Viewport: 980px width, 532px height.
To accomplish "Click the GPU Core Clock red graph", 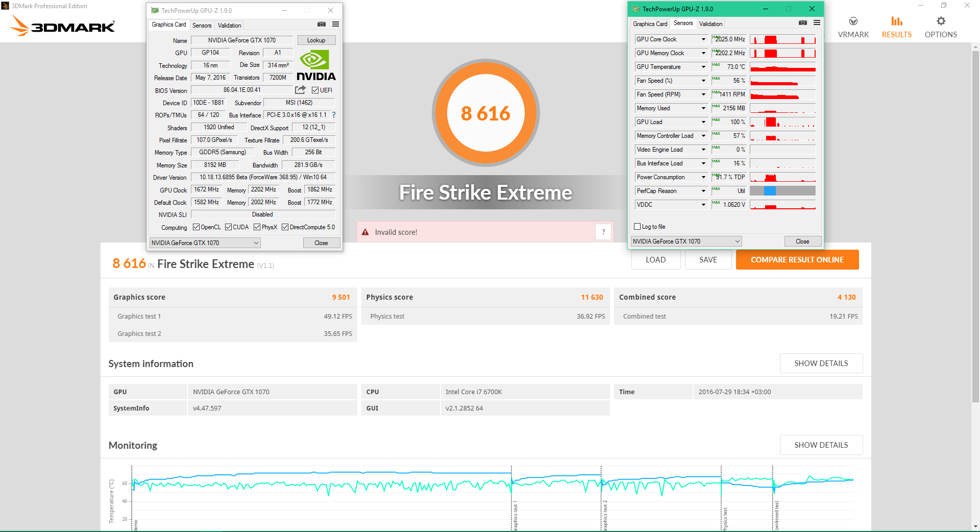I will point(782,39).
